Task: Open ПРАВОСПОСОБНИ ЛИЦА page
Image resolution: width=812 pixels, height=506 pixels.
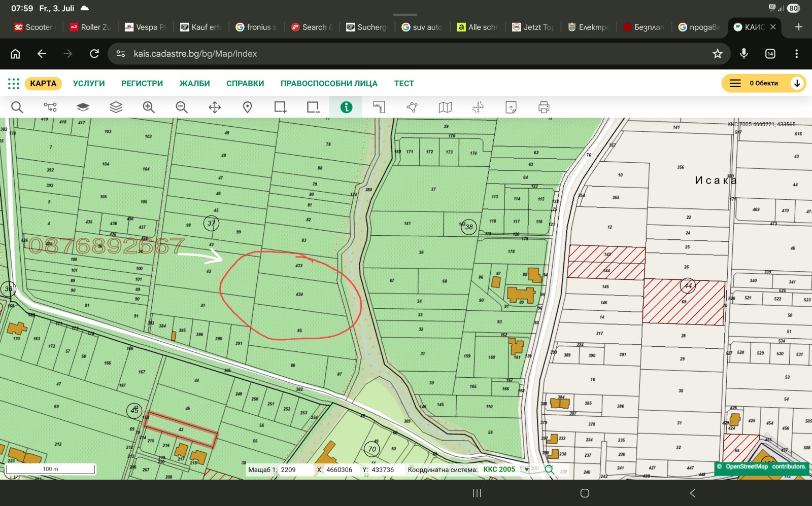Action: (329, 84)
